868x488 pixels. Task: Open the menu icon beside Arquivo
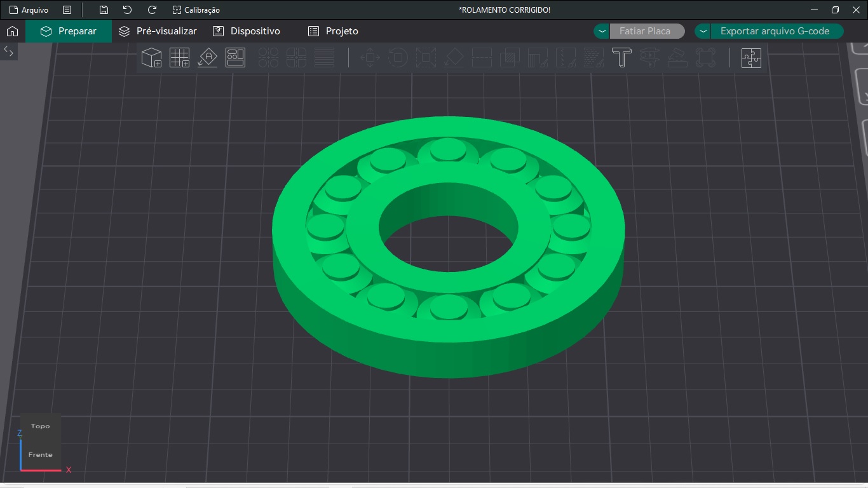click(x=67, y=10)
